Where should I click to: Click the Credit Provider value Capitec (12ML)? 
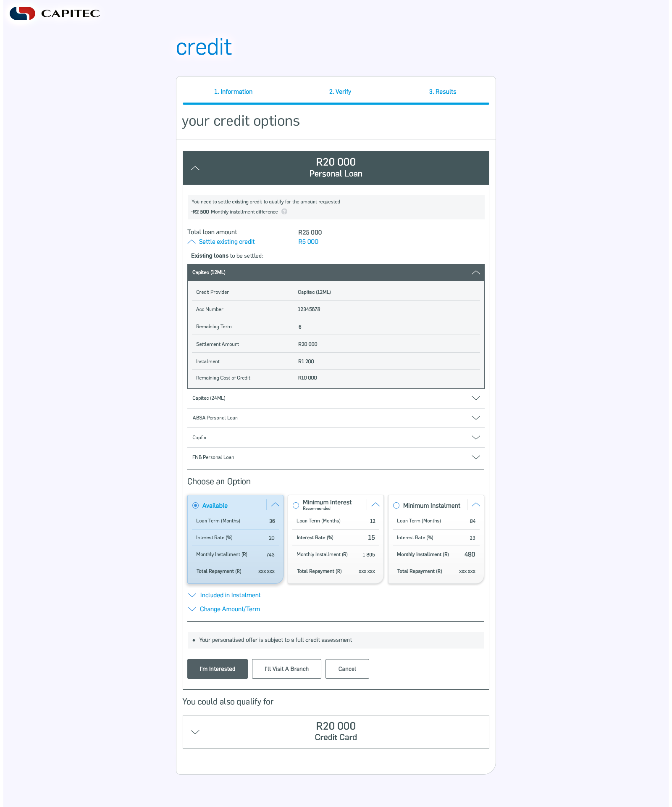pos(314,292)
